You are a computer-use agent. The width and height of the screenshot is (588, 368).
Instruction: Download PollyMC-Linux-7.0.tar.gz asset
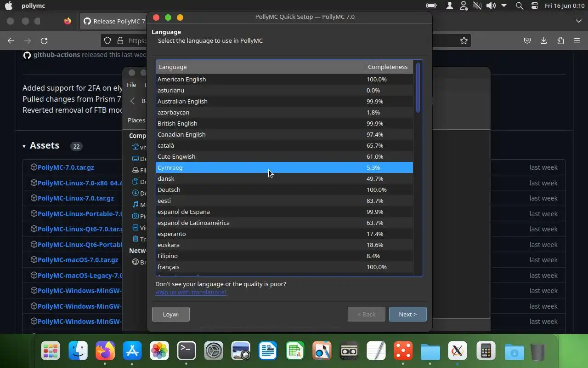coord(76,198)
